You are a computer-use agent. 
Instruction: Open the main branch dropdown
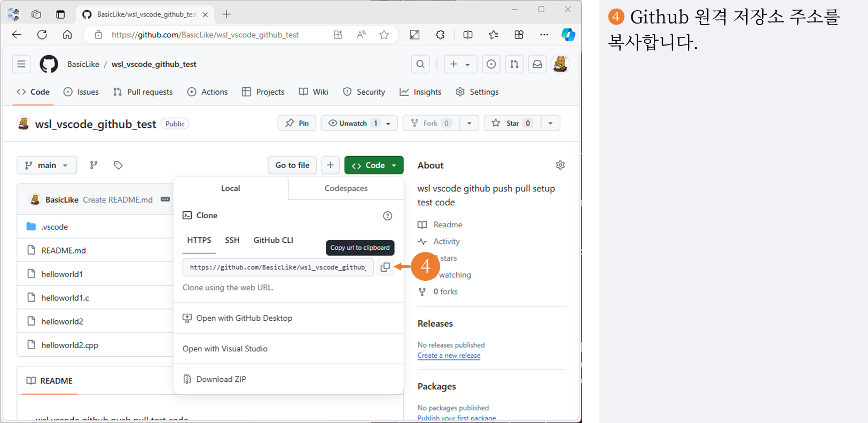(x=47, y=165)
